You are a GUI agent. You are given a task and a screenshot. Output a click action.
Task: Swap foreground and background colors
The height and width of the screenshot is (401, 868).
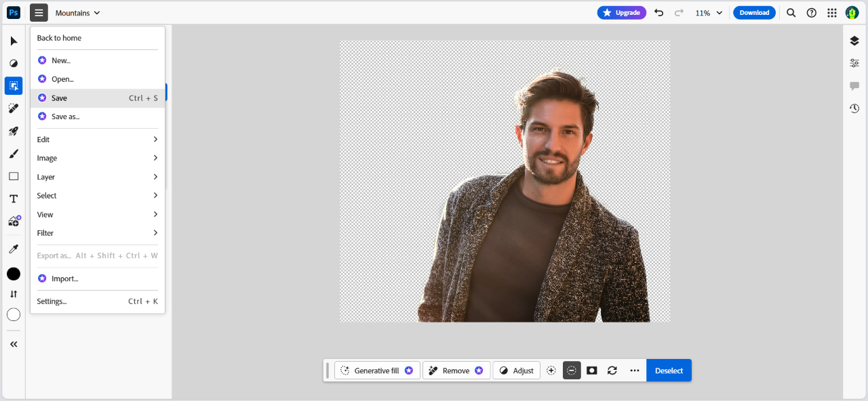click(x=14, y=294)
